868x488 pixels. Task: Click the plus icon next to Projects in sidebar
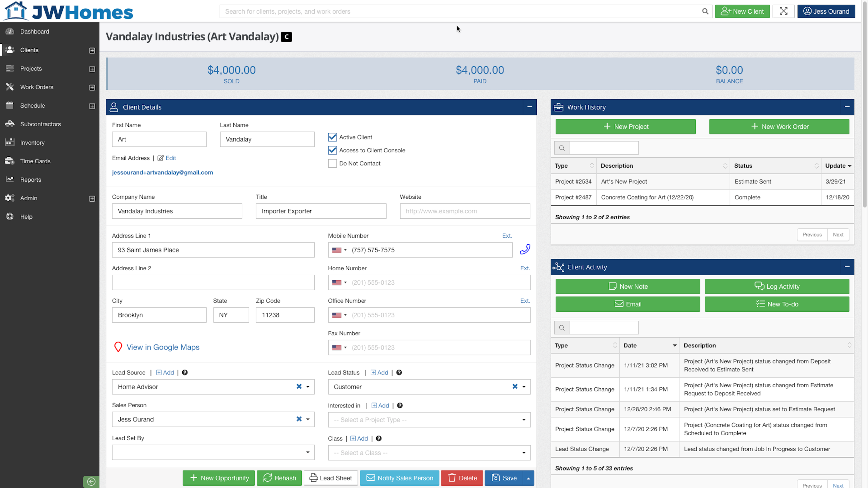(92, 69)
